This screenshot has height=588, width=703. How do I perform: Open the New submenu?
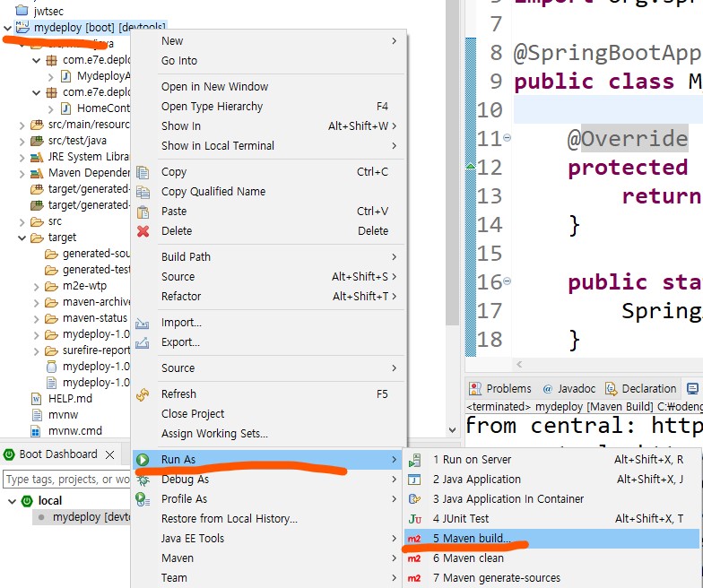(x=269, y=41)
